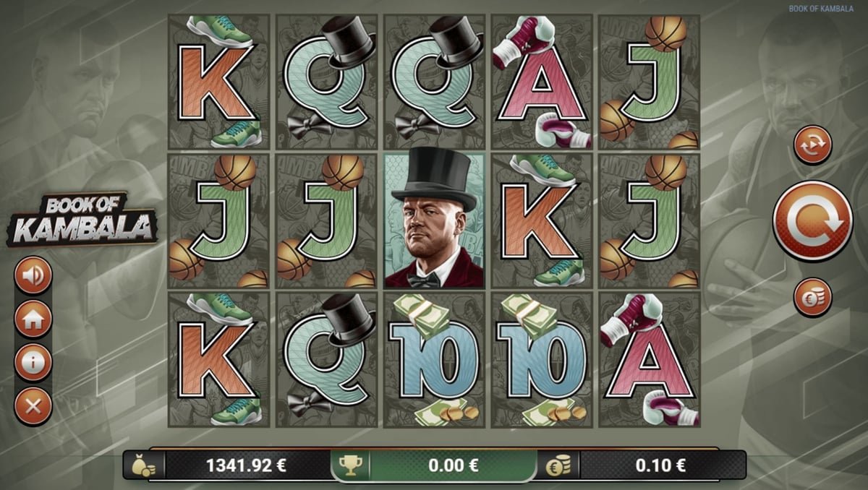Click the 0.00 € win display
The height and width of the screenshot is (490, 868).
[x=453, y=466]
